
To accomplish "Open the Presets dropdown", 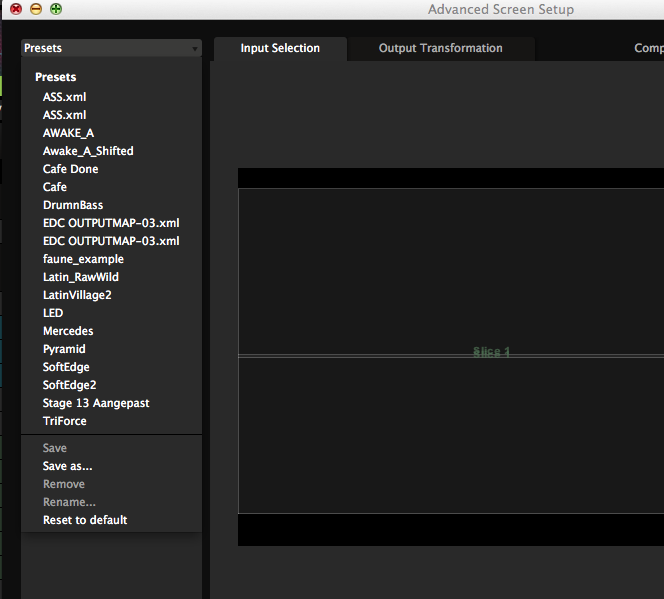I will click(110, 48).
